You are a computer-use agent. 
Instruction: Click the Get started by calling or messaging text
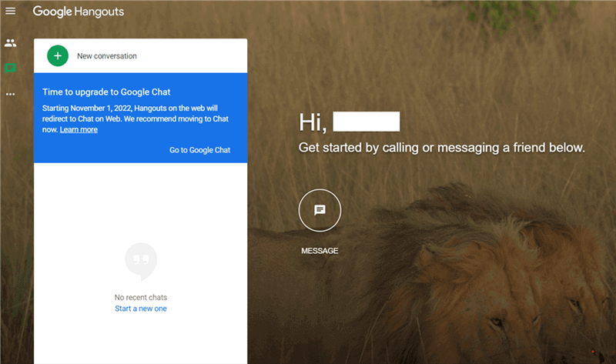[x=441, y=148]
